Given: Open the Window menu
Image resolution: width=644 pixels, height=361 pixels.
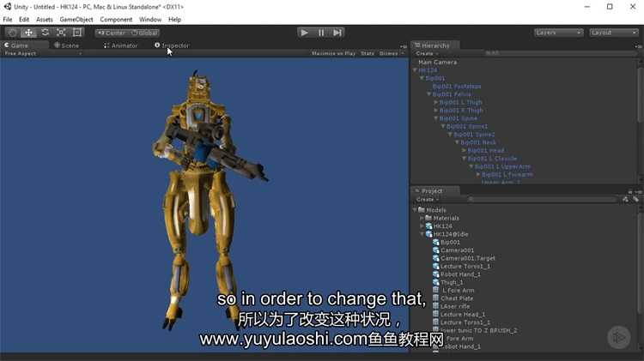Looking at the screenshot, I should (x=150, y=19).
